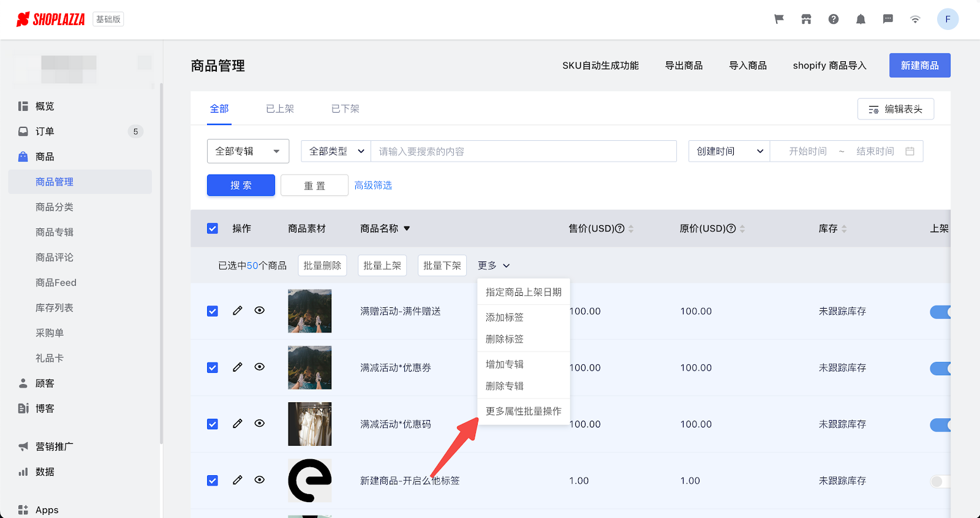Uncheck the 满赠活动-满件赠送 row checkbox
Screen dimensions: 980x518
coord(213,311)
